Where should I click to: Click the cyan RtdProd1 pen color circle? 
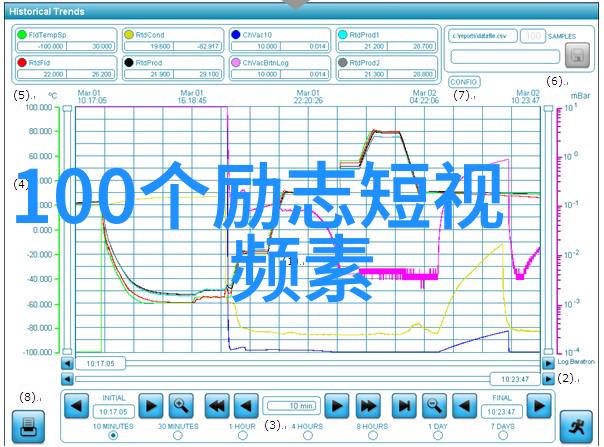click(x=342, y=35)
